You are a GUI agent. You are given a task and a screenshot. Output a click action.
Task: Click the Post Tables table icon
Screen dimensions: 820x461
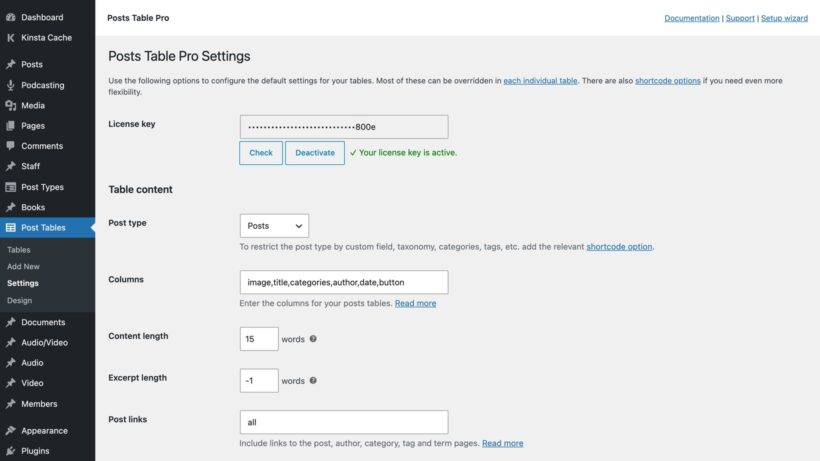point(10,228)
